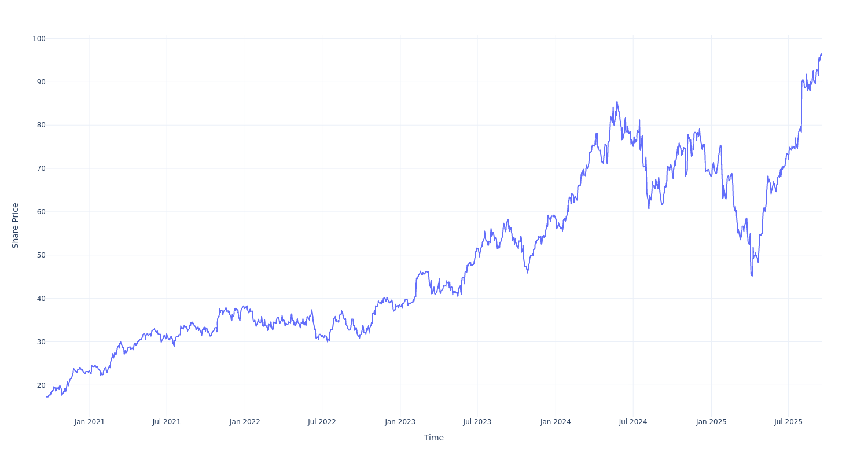Screen dimensions: 868x463
Task: Click the y-axis tick label '100'
Action: pyautogui.click(x=39, y=39)
